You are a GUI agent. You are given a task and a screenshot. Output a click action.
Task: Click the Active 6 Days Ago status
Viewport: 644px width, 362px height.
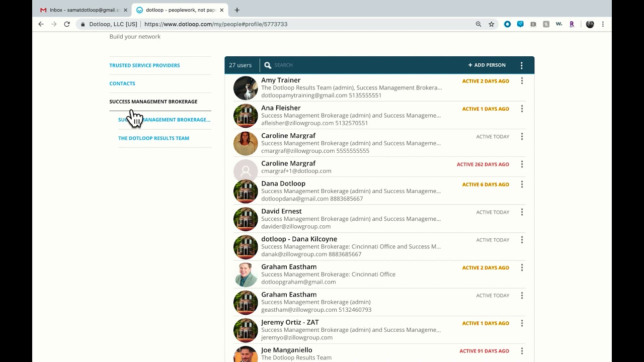click(x=486, y=185)
